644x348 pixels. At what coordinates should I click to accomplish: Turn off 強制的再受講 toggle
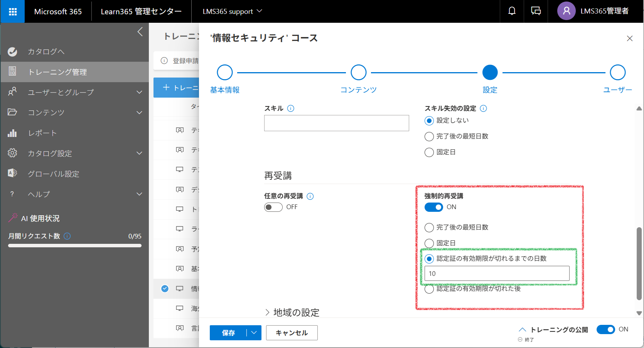coord(434,207)
